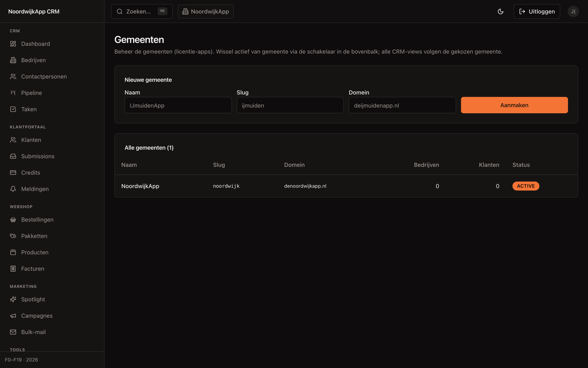
Task: Focus the Slug input field
Action: point(290,105)
